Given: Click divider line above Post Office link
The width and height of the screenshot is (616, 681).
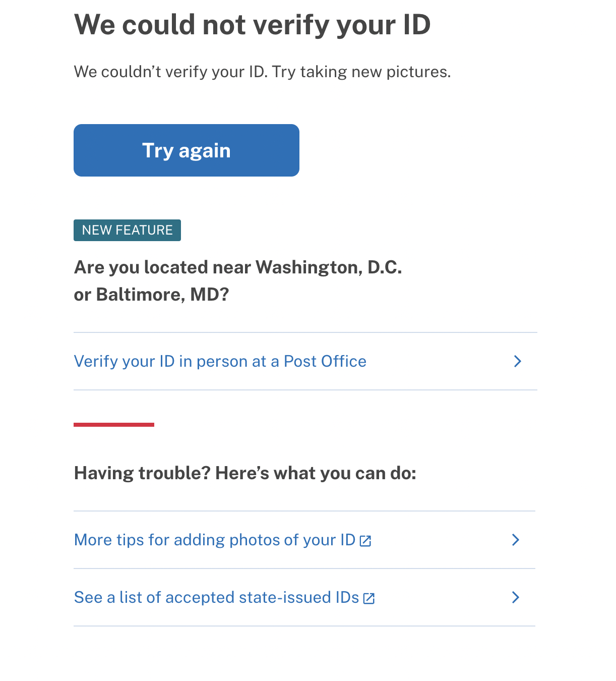Looking at the screenshot, I should pyautogui.click(x=305, y=332).
